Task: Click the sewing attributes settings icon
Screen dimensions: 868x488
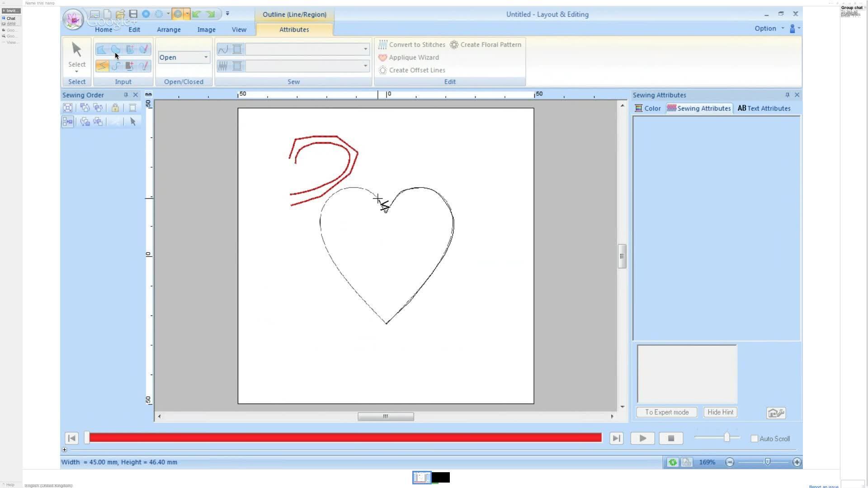Action: pyautogui.click(x=776, y=413)
